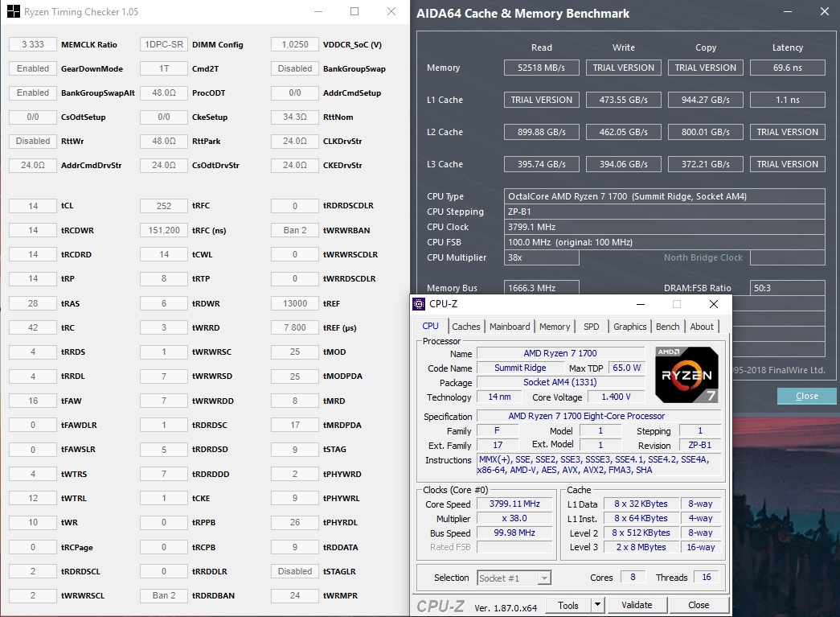Screen dimensions: 840x617
Task: Click the tRFC (ns) value 151,200
Action: tap(164, 230)
